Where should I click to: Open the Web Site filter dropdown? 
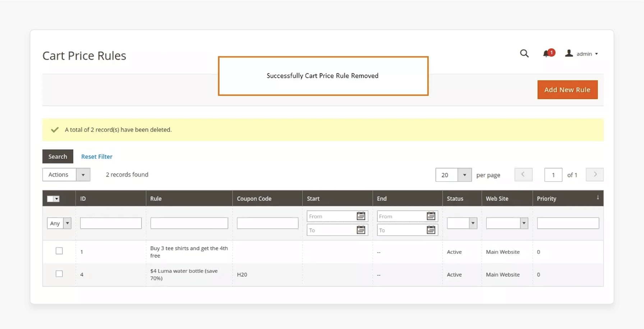click(x=507, y=223)
